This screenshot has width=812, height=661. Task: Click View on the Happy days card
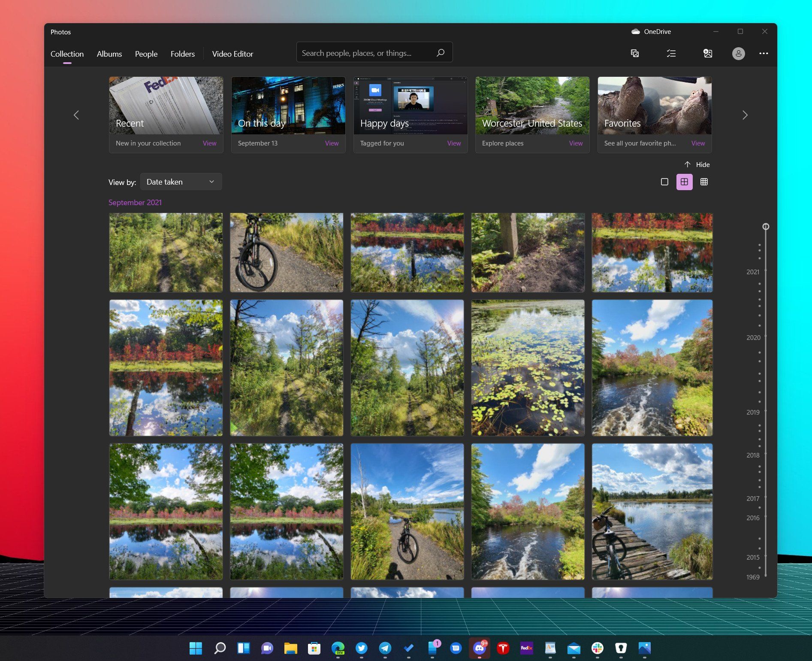[454, 143]
